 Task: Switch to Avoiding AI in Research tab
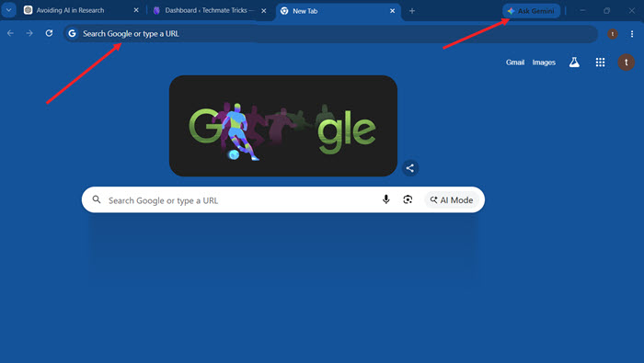pos(81,10)
